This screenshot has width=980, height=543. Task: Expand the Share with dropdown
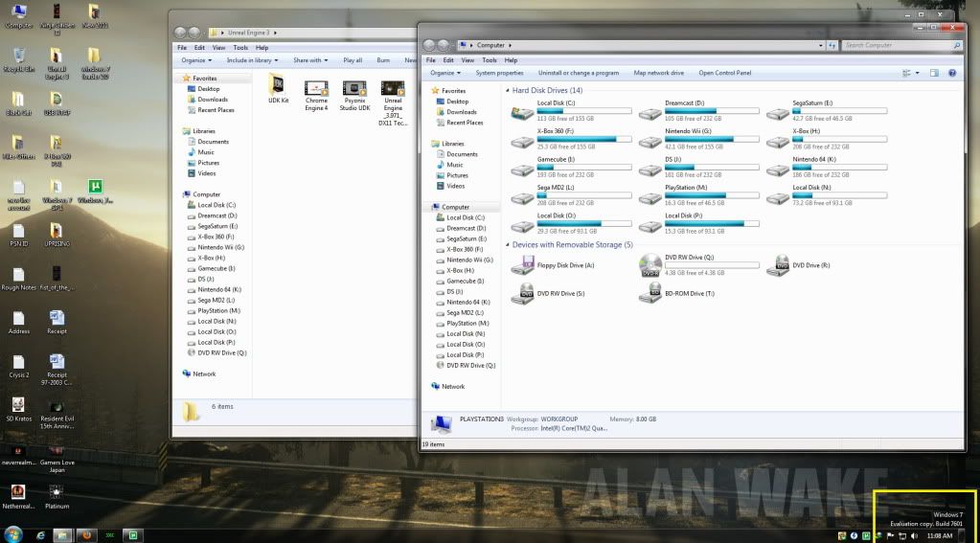click(x=310, y=60)
